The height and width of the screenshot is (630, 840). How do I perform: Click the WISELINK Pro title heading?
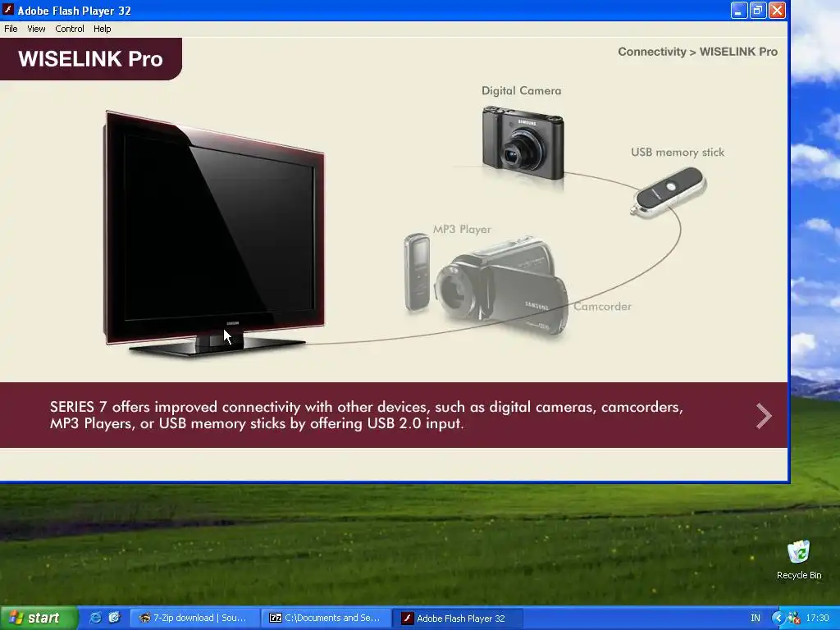click(90, 59)
